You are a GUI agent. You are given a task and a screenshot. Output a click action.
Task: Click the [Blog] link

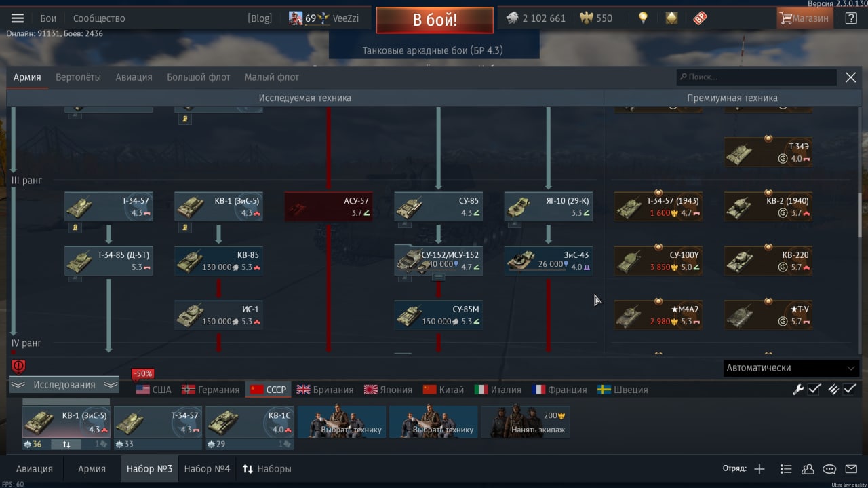tap(260, 18)
